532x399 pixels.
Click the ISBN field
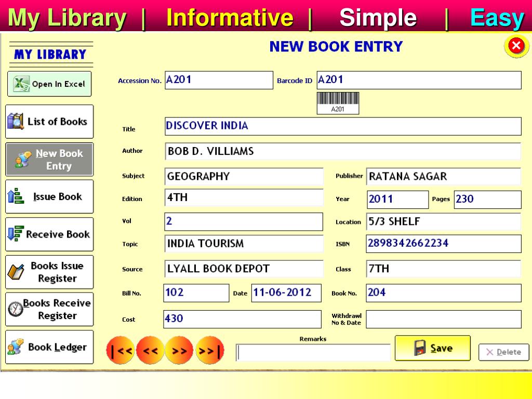(444, 244)
